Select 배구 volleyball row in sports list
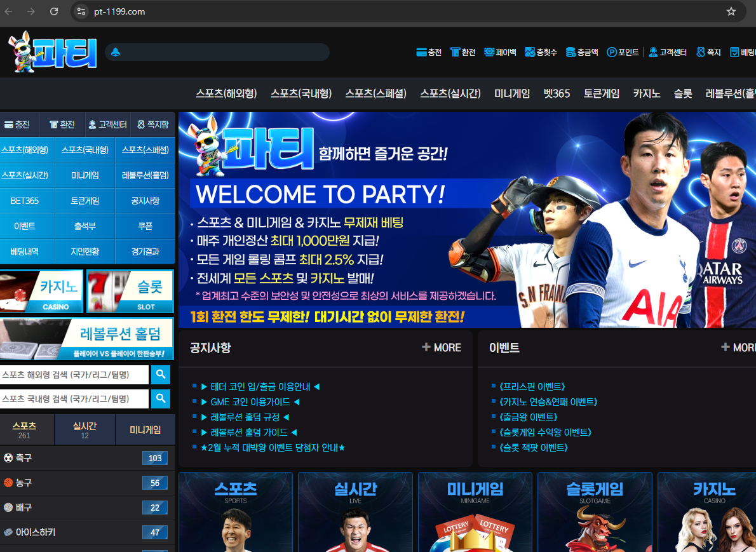 [x=87, y=508]
